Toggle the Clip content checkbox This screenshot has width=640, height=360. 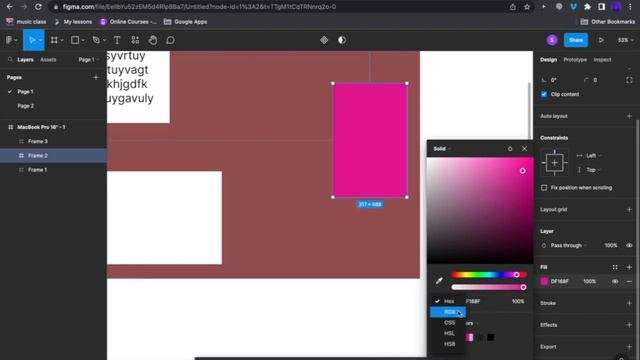click(544, 94)
